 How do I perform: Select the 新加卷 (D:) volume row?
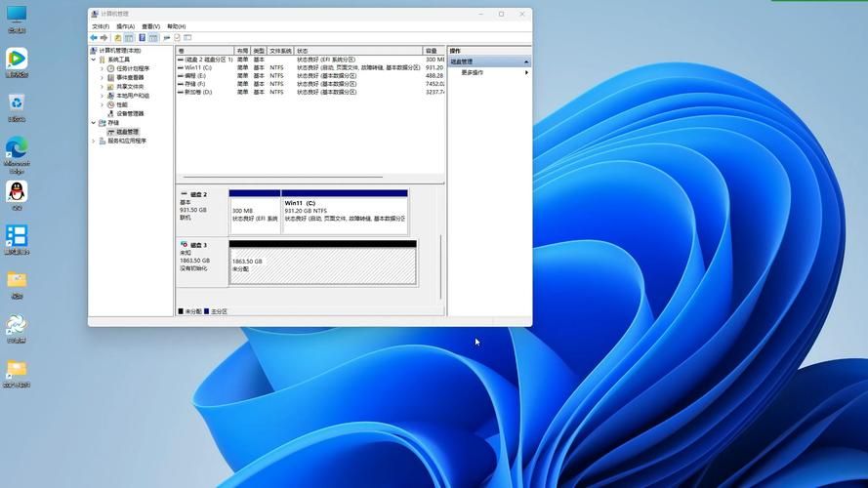click(310, 92)
